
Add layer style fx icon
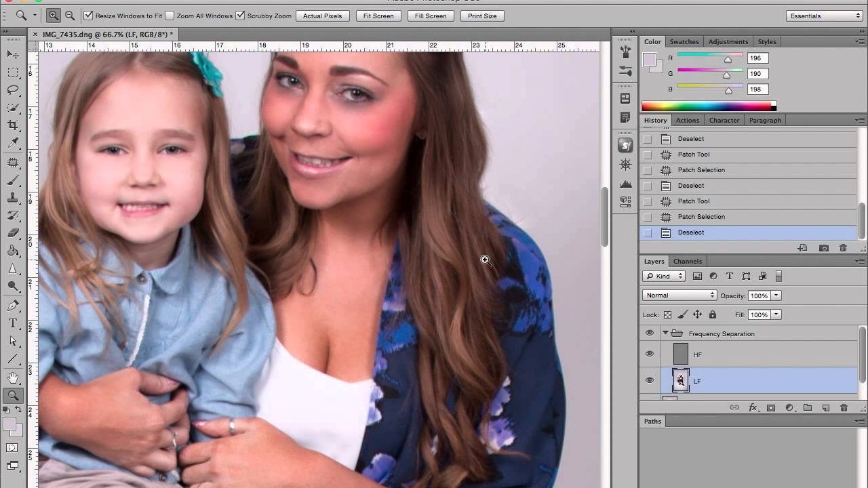753,407
